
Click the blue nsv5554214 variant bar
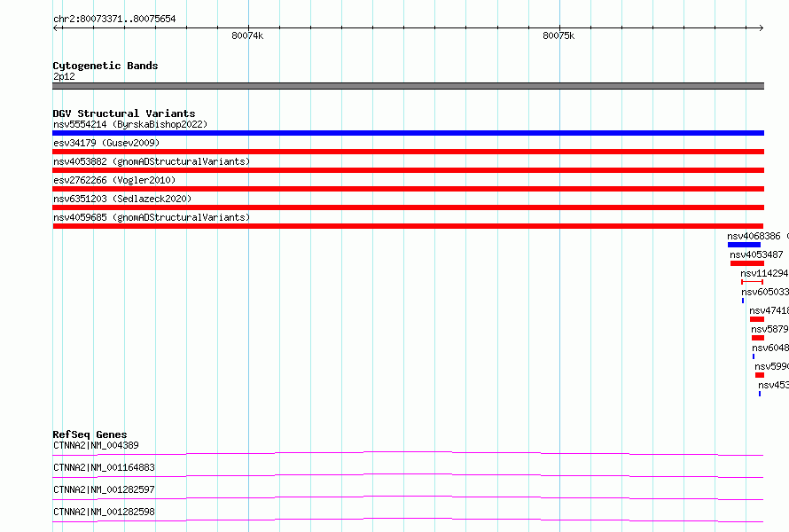(x=408, y=133)
